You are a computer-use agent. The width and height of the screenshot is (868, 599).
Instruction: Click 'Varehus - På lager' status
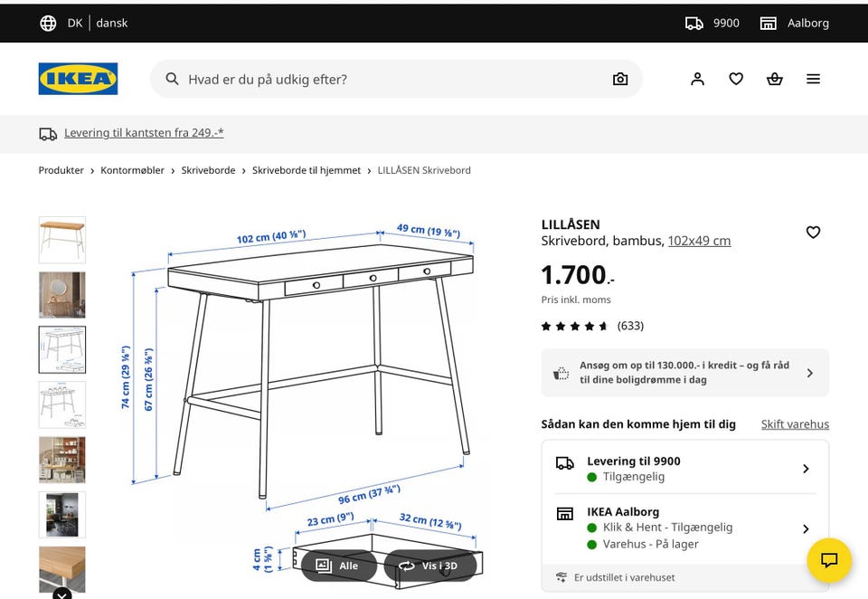650,544
